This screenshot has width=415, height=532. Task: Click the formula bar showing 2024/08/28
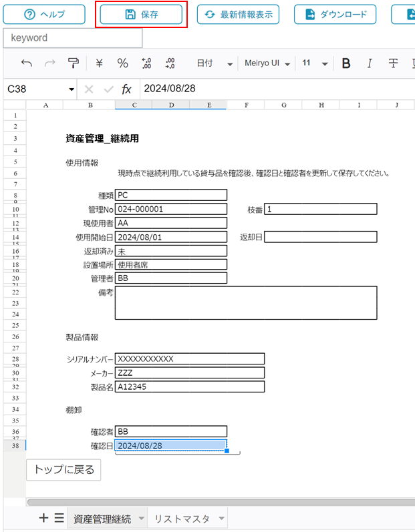click(x=277, y=89)
